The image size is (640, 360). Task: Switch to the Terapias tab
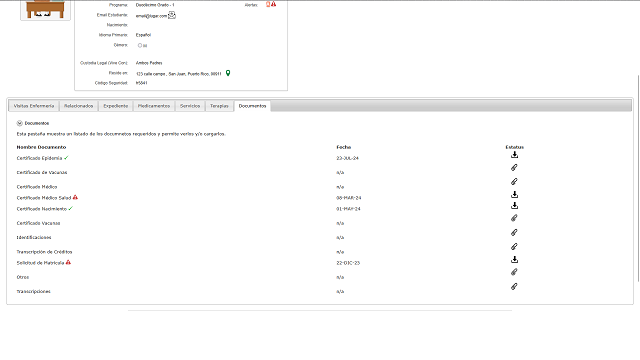click(x=219, y=106)
